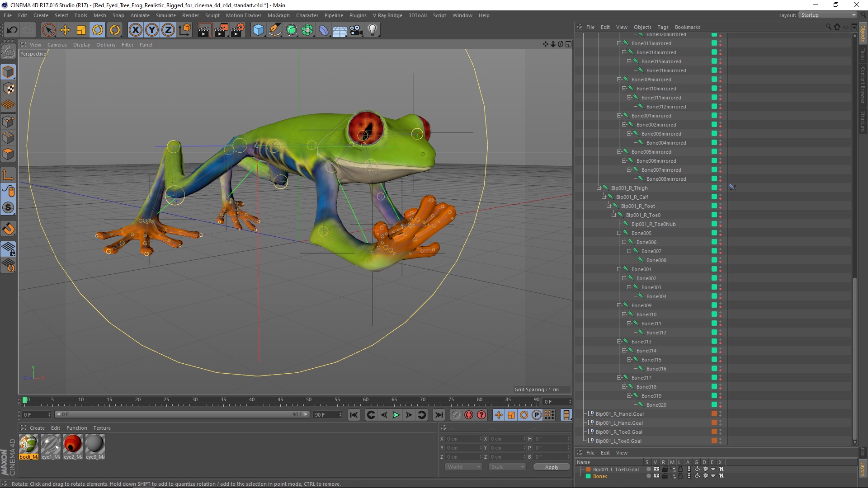
Task: Toggle Enable Snap magnet icon
Action: [8, 229]
